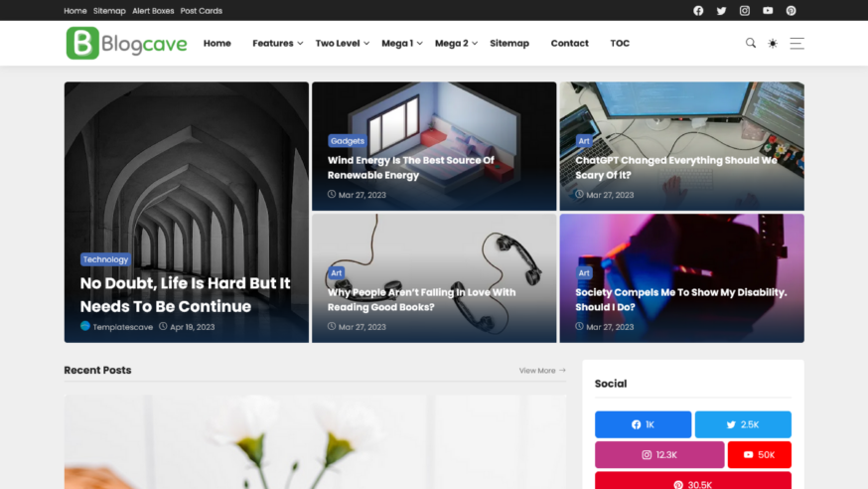The image size is (868, 489).
Task: Open 'Why People Aren't Falling In Love' post
Action: [421, 299]
